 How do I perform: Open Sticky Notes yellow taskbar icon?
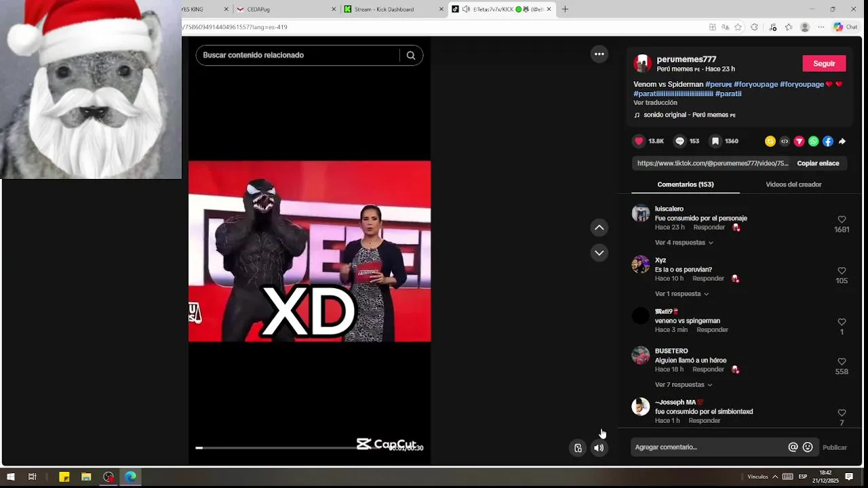(64, 477)
